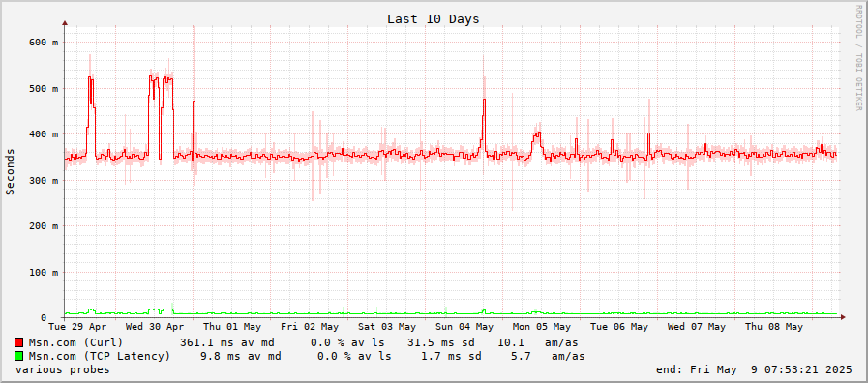Click the 'various probes' footer text
Viewport: 868px width, 383px height.
click(x=63, y=369)
